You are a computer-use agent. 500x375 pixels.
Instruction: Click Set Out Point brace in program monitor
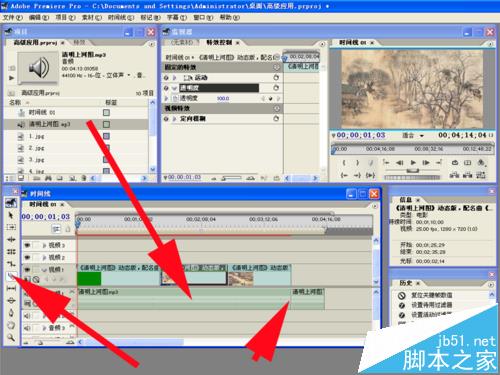click(x=357, y=163)
